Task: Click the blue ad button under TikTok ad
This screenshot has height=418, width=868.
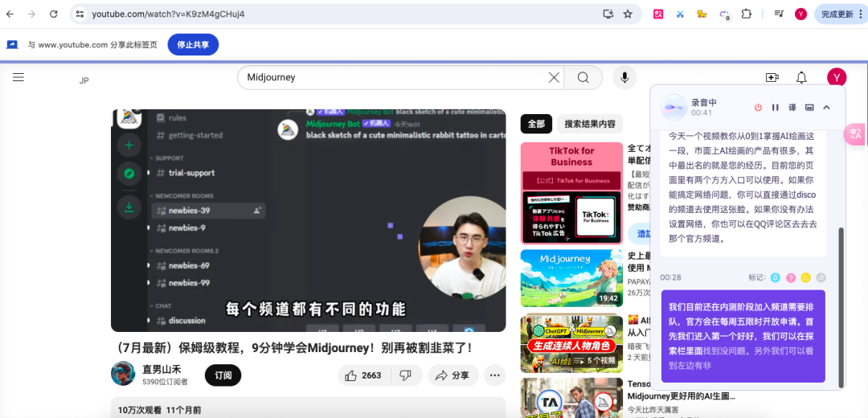Action: [640, 234]
